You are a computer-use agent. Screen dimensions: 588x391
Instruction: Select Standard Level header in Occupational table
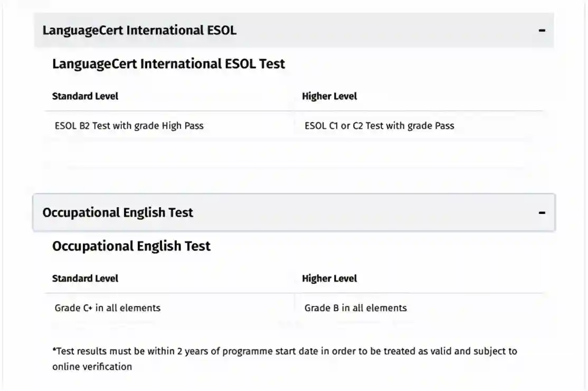(x=85, y=278)
